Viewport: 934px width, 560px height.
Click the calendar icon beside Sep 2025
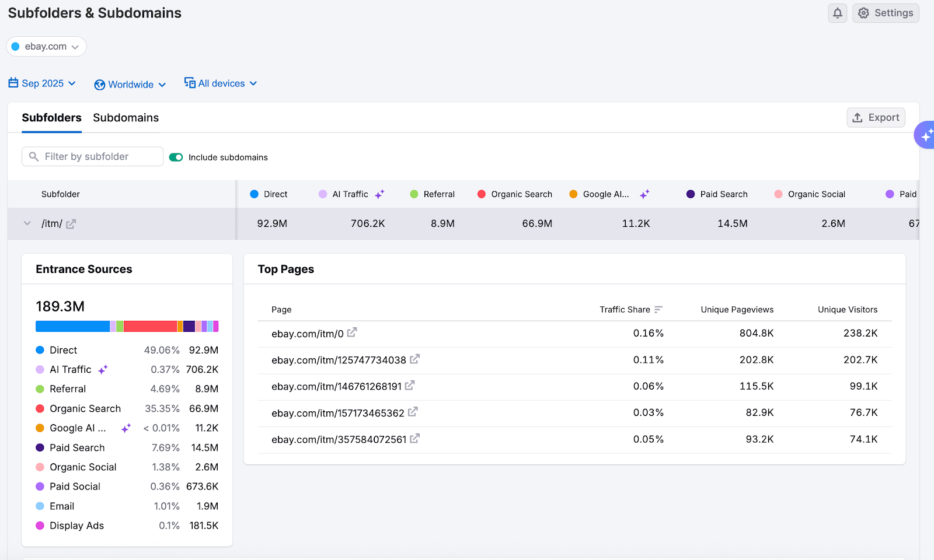(12, 83)
